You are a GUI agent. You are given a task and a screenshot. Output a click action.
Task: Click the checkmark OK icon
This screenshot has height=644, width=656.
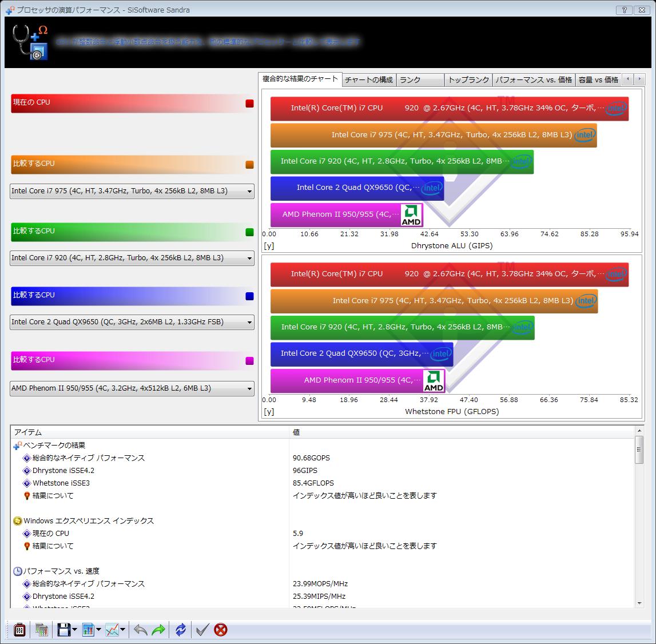click(202, 629)
